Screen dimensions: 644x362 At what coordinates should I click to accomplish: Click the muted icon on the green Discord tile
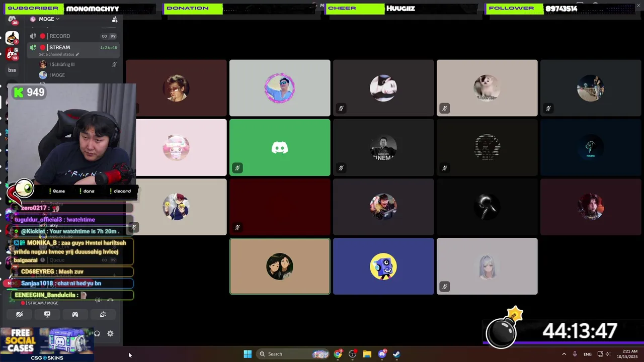tap(237, 168)
